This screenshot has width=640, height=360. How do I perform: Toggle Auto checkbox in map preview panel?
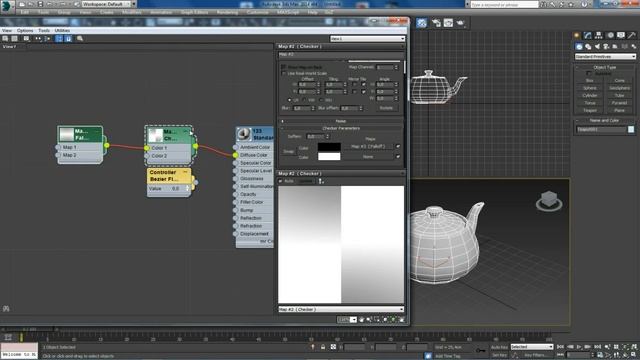[280, 181]
